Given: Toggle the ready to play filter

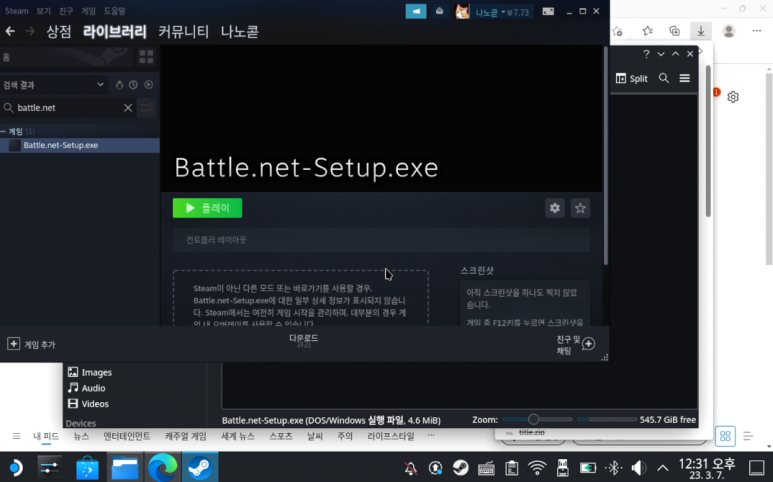Looking at the screenshot, I should click(x=148, y=85).
